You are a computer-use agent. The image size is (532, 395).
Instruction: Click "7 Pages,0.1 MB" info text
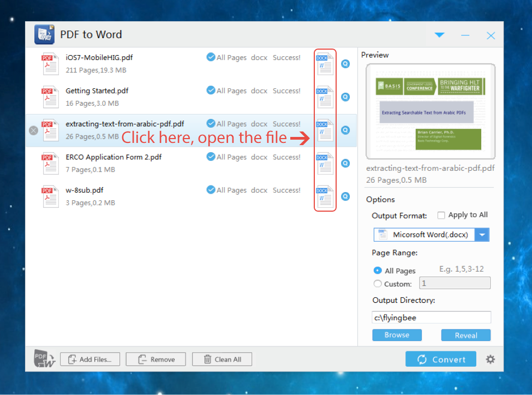pos(90,170)
